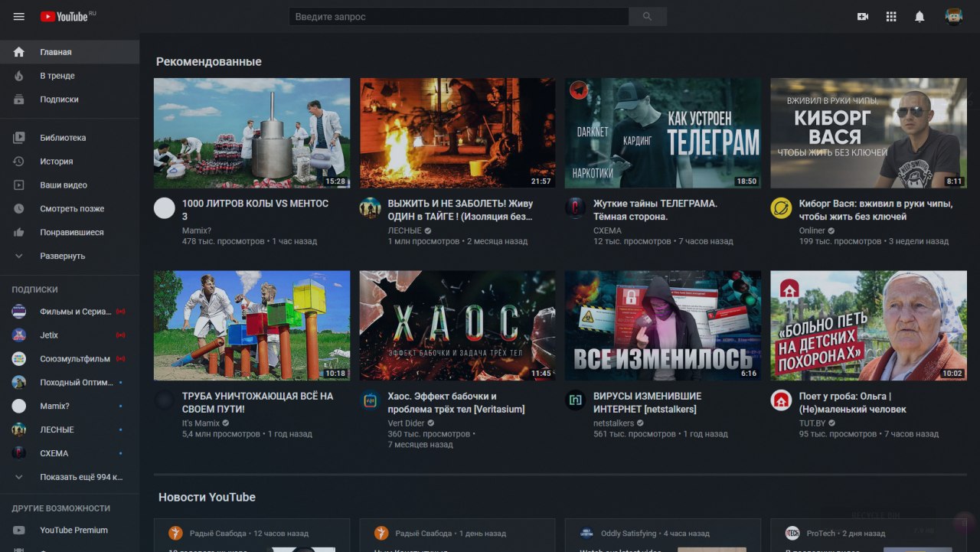Click TUT.BY channel name link
The width and height of the screenshot is (980, 552).
pyautogui.click(x=812, y=423)
